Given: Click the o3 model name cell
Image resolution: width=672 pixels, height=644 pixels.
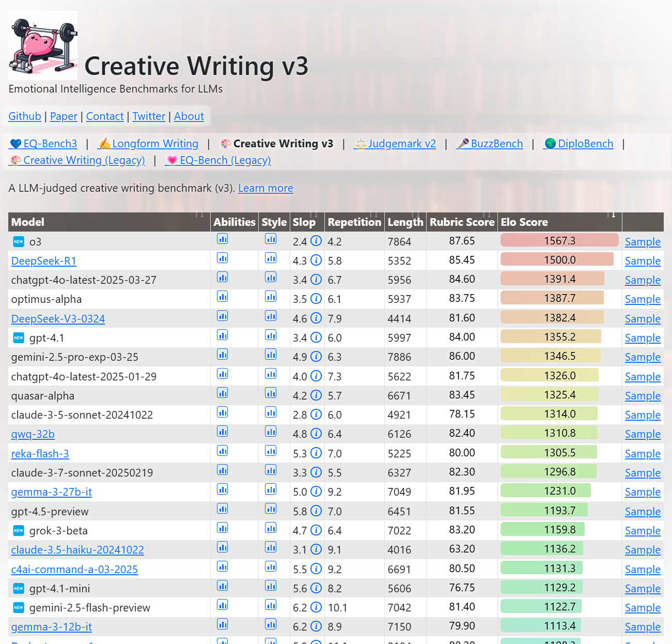Looking at the screenshot, I should (110, 241).
